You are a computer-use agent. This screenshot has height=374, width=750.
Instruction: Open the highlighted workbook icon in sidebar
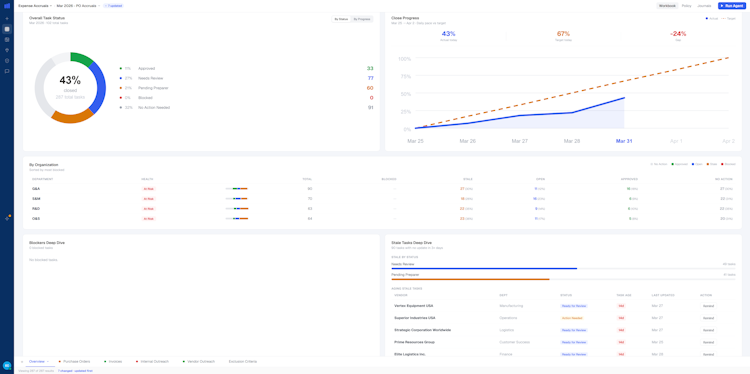pyautogui.click(x=7, y=29)
